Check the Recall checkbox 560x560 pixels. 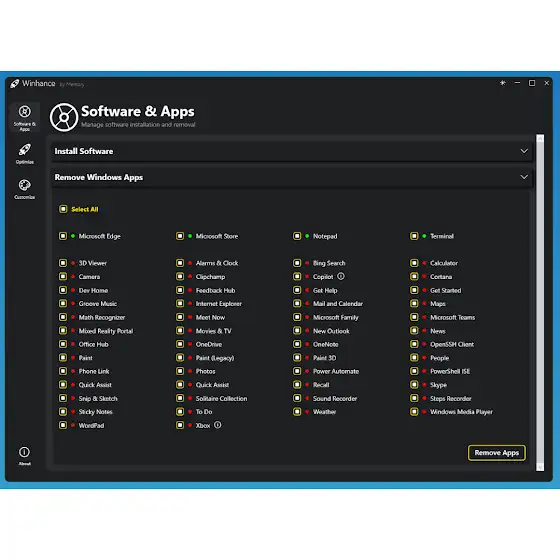pyautogui.click(x=297, y=385)
